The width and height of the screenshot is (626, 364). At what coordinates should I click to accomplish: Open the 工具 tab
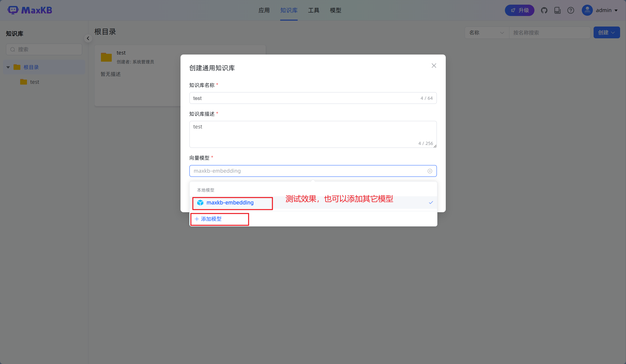(x=314, y=10)
